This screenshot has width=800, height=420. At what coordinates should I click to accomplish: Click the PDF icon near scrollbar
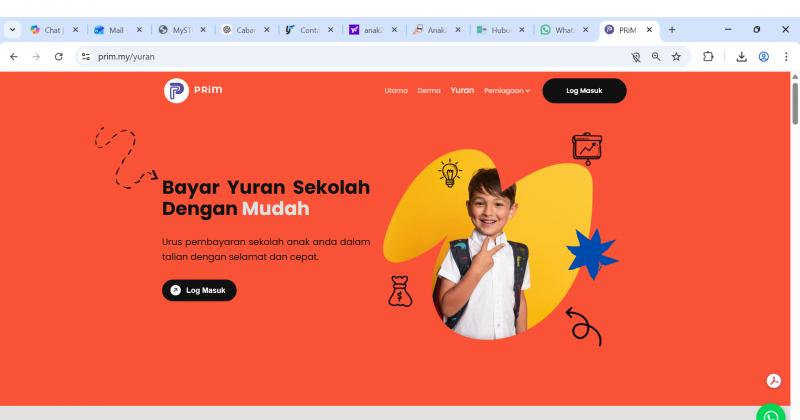(773, 381)
